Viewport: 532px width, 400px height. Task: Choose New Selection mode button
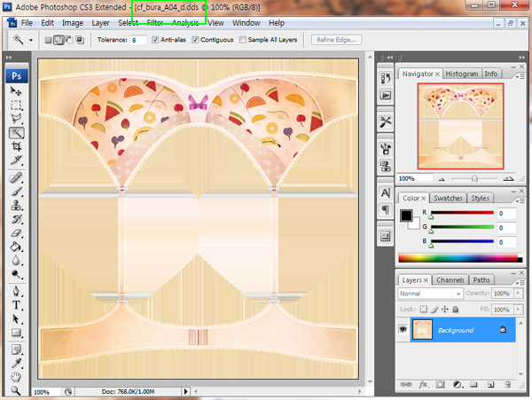(48, 40)
